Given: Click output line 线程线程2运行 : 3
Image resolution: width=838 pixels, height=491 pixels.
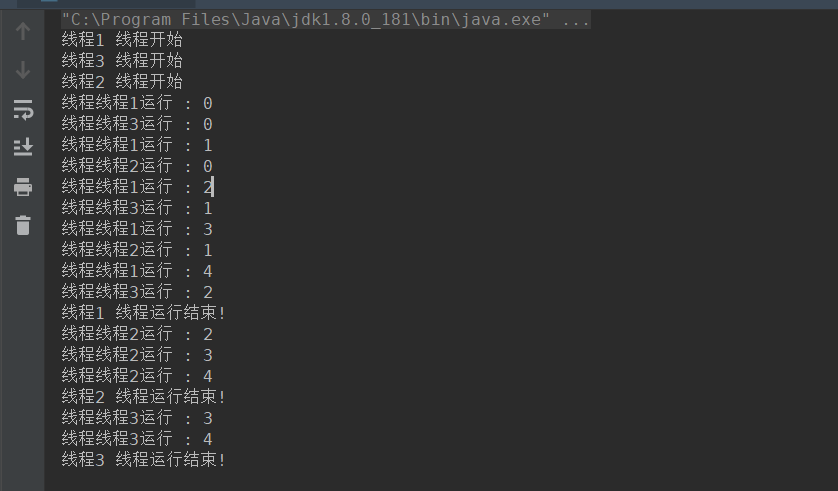Looking at the screenshot, I should click(137, 355).
